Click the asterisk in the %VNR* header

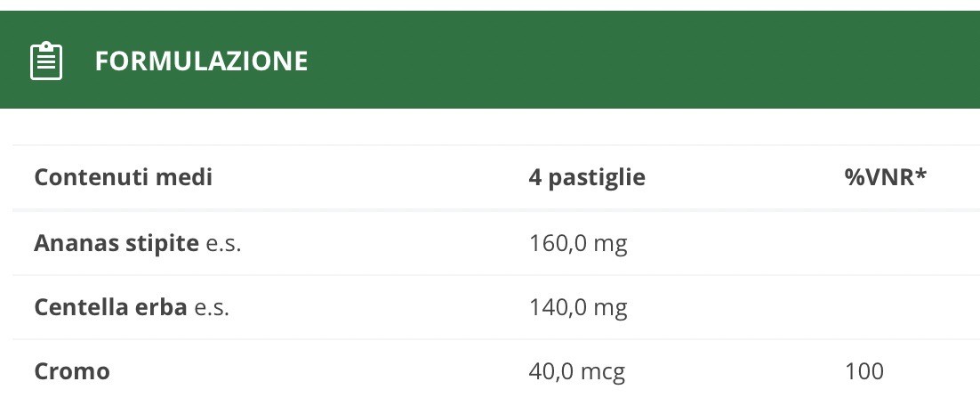point(920,174)
